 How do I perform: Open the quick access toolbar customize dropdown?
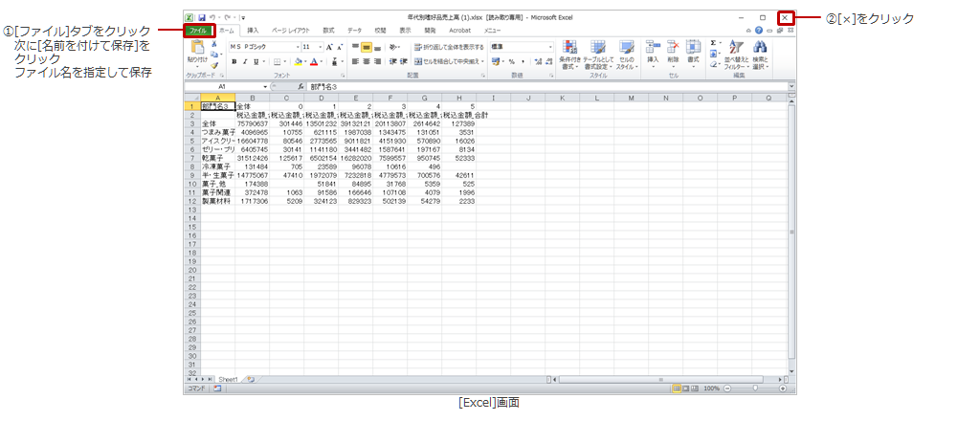[242, 18]
